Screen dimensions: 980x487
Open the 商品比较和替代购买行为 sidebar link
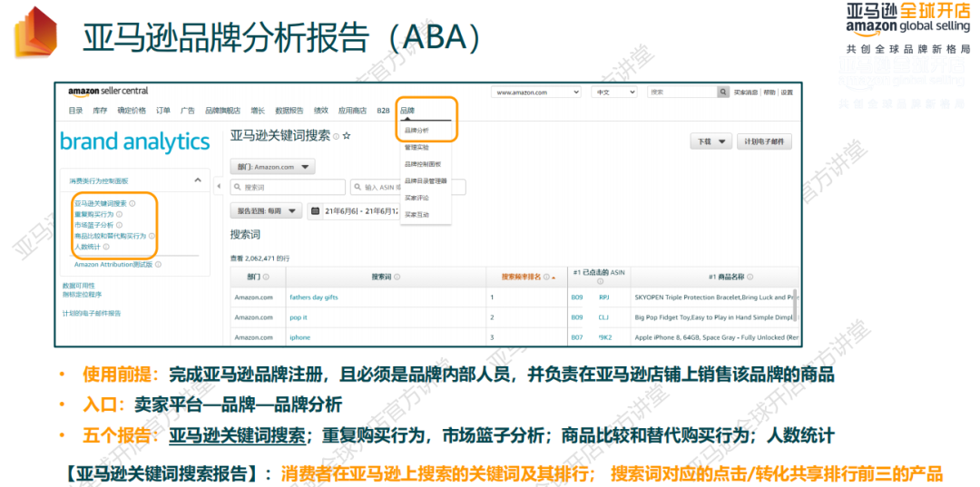click(110, 236)
